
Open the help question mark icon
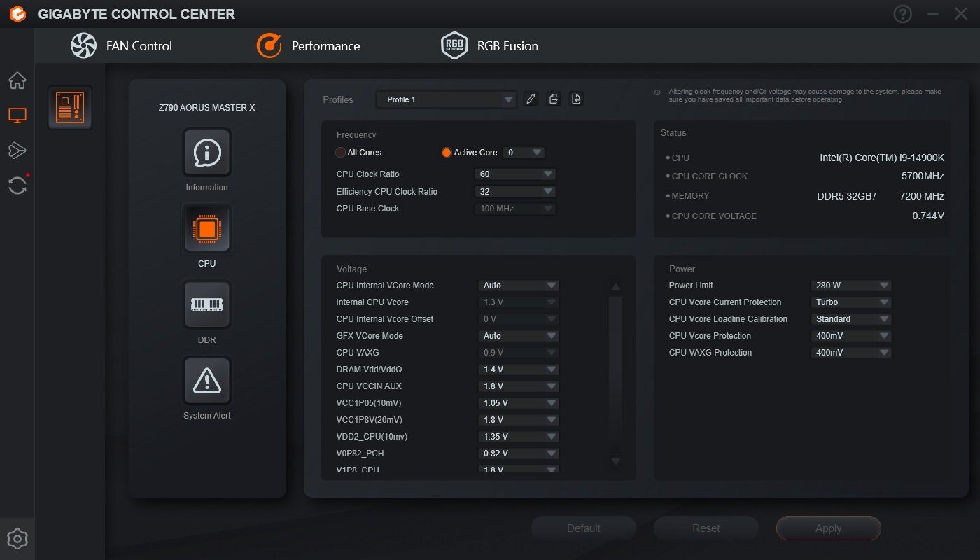903,14
